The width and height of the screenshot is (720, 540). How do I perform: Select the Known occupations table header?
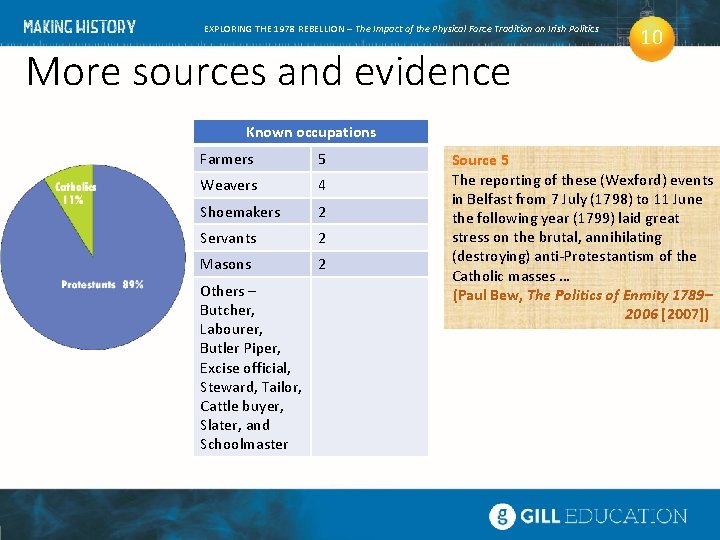click(x=311, y=132)
